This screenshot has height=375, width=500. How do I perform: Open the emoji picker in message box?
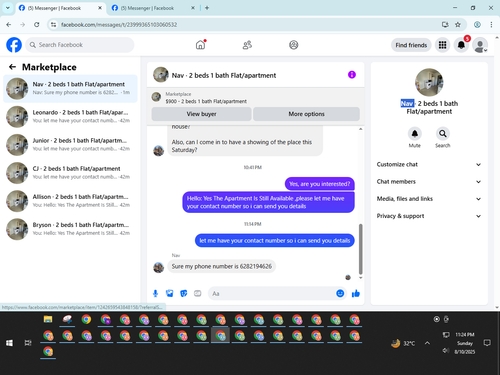[340, 293]
